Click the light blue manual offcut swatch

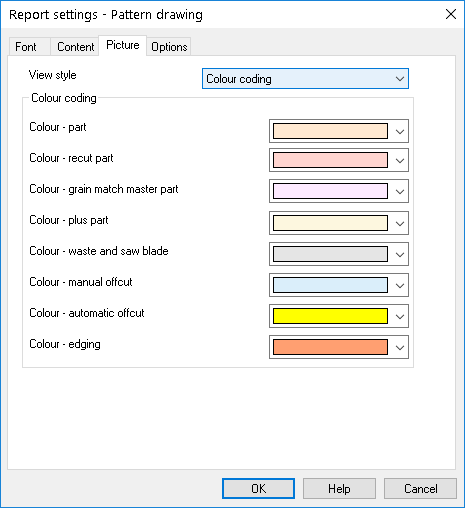point(330,285)
